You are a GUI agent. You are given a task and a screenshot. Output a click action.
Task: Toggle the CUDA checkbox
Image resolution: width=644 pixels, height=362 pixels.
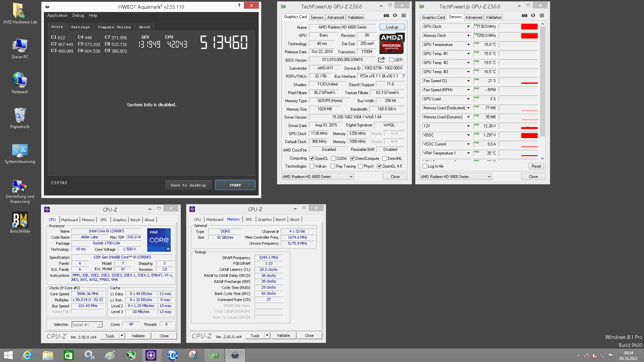click(x=333, y=159)
